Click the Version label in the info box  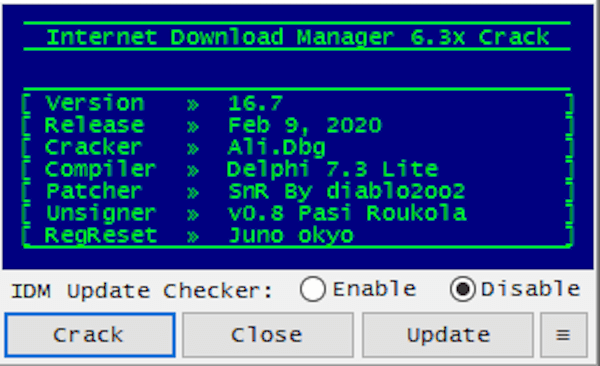[x=95, y=103]
